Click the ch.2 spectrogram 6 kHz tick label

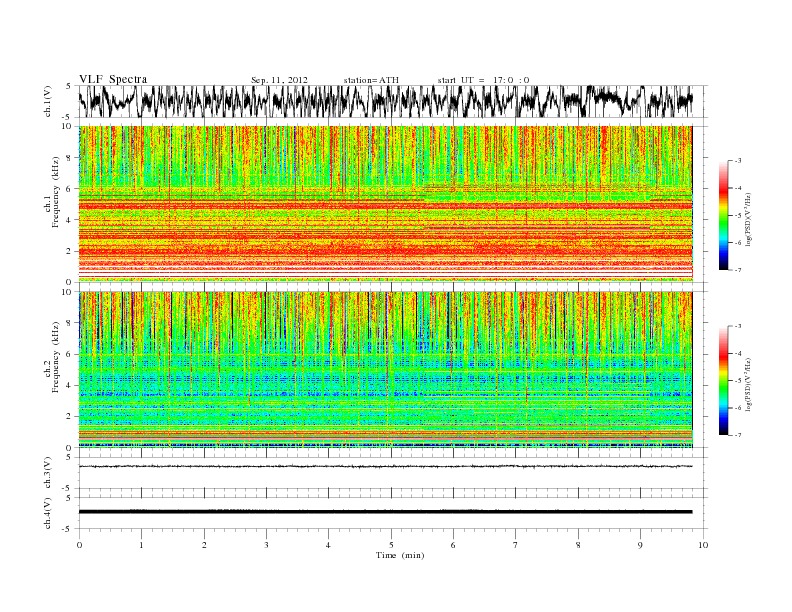coord(69,354)
